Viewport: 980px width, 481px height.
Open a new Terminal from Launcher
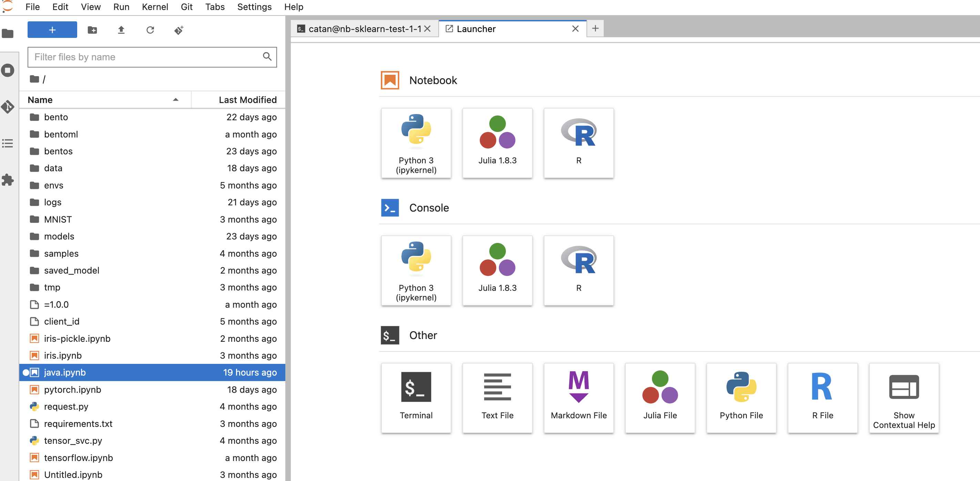tap(416, 398)
